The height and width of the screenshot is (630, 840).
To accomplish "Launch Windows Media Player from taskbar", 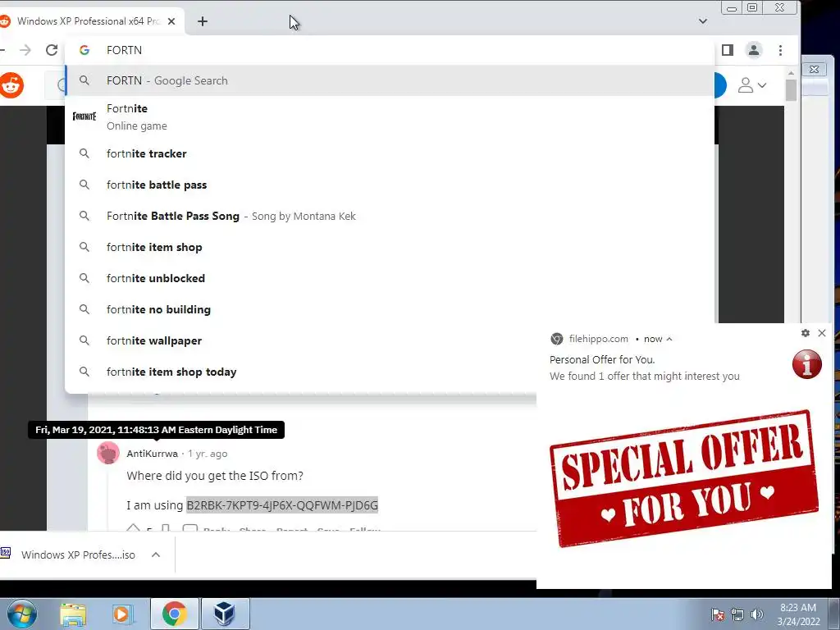I will click(123, 614).
